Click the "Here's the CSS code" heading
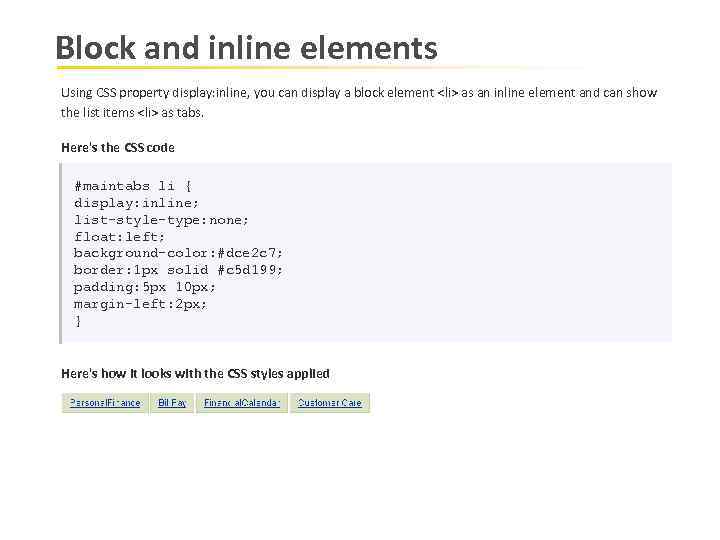This screenshot has height=540, width=720. pyautogui.click(x=118, y=148)
